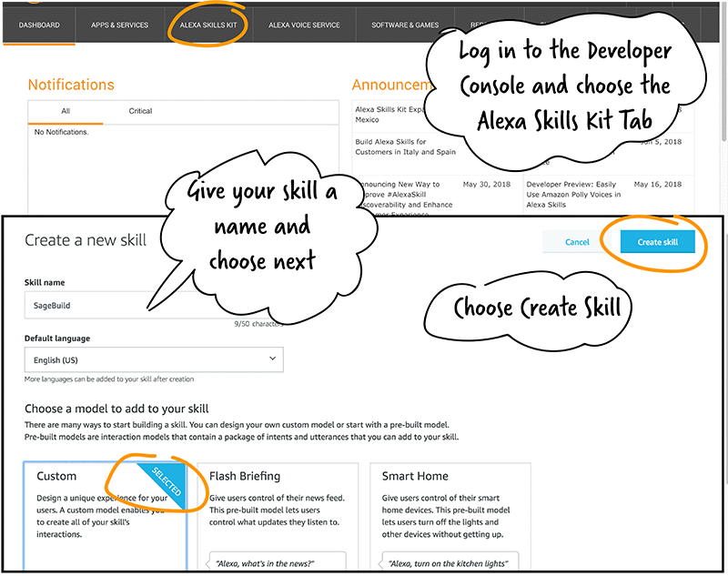Click 'More languages can be added' hint text
This screenshot has height=576, width=728.
pyautogui.click(x=109, y=379)
